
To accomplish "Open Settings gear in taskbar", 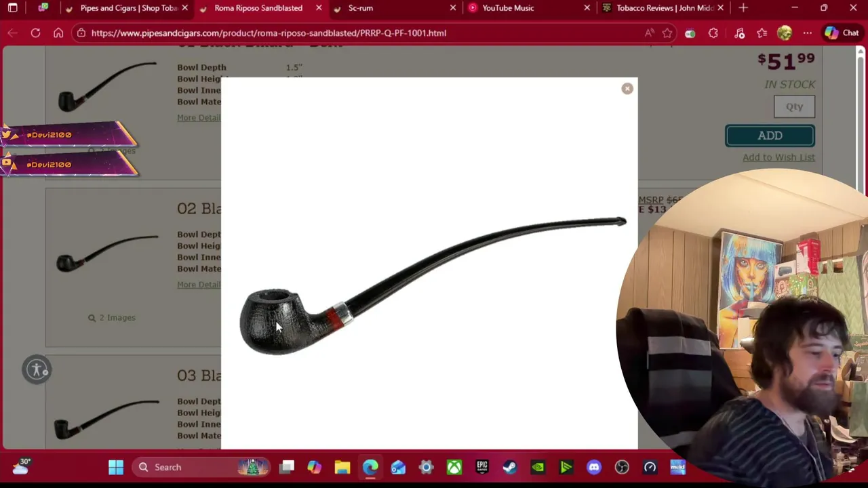I will [426, 467].
